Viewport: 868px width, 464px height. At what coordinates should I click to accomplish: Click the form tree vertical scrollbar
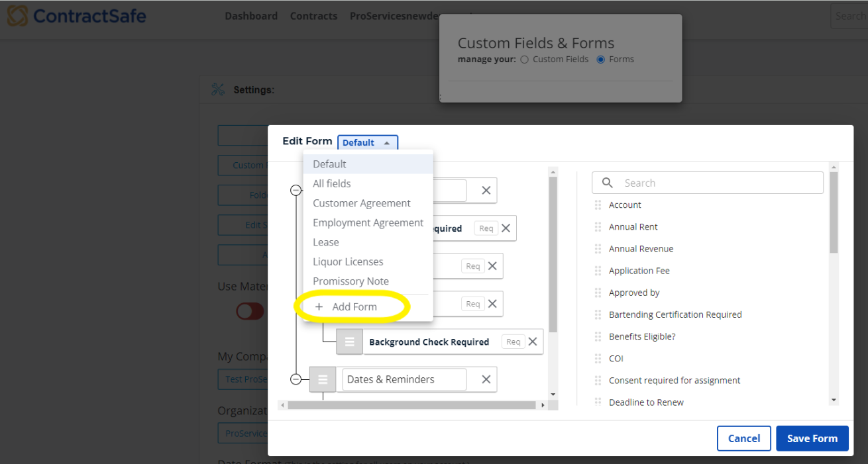click(x=553, y=255)
